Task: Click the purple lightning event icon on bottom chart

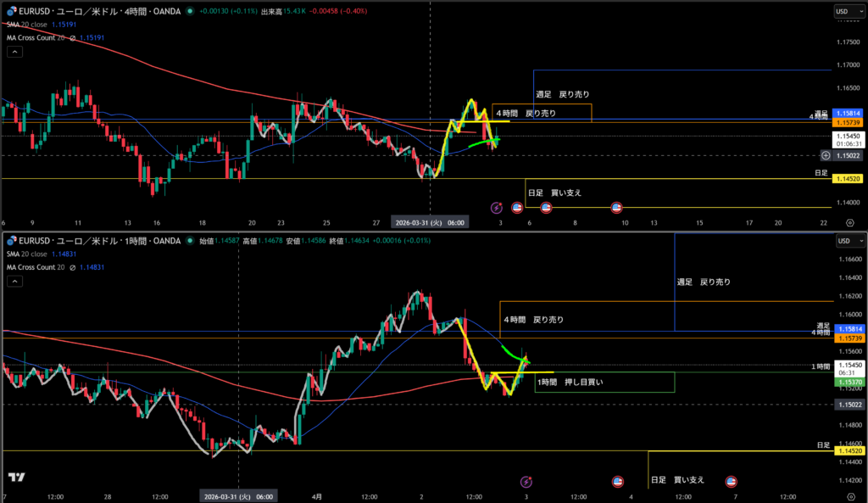Action: (x=526, y=481)
